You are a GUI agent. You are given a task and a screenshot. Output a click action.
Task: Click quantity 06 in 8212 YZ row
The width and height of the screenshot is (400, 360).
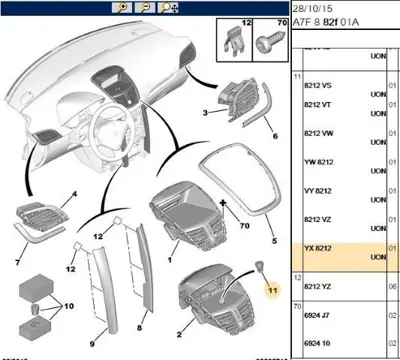(393, 286)
